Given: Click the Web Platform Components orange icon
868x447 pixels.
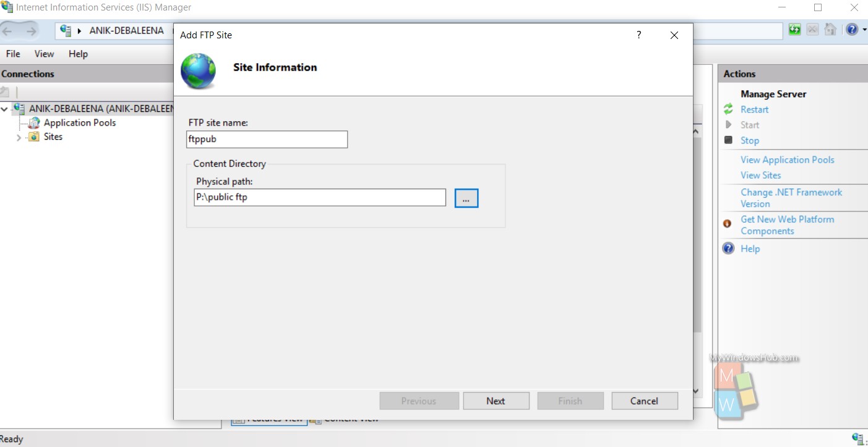Looking at the screenshot, I should (x=728, y=224).
